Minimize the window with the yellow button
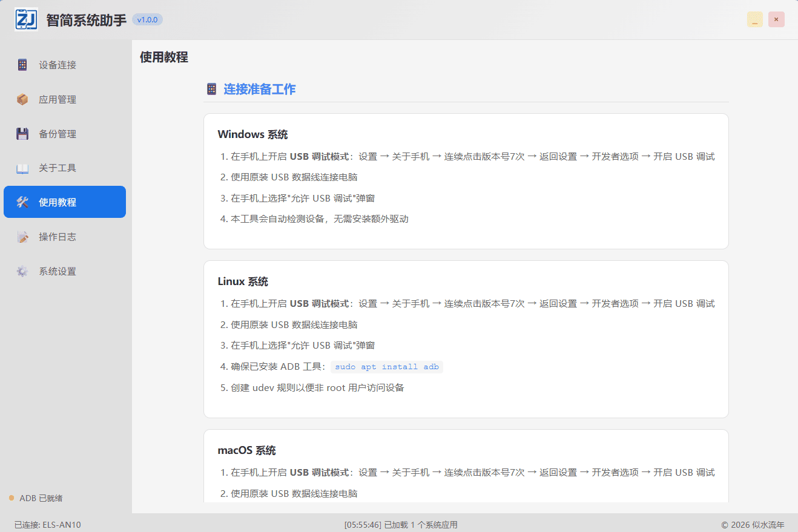 coord(754,19)
